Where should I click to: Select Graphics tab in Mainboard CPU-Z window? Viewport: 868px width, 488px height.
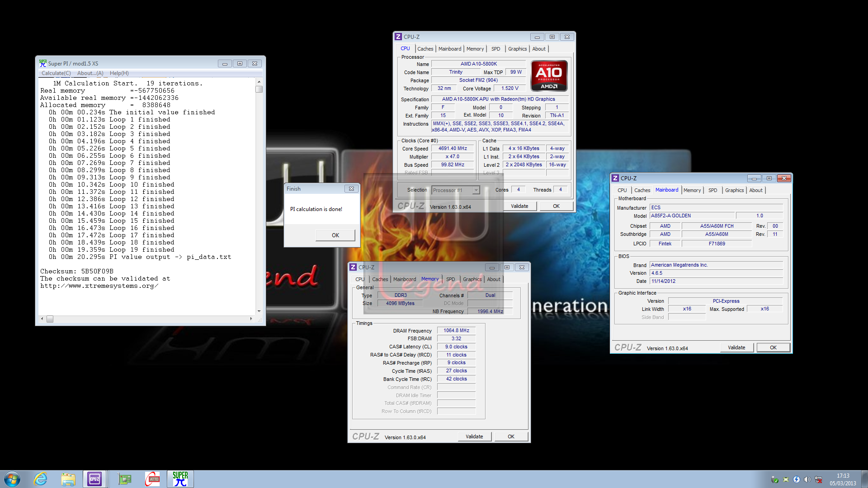734,190
